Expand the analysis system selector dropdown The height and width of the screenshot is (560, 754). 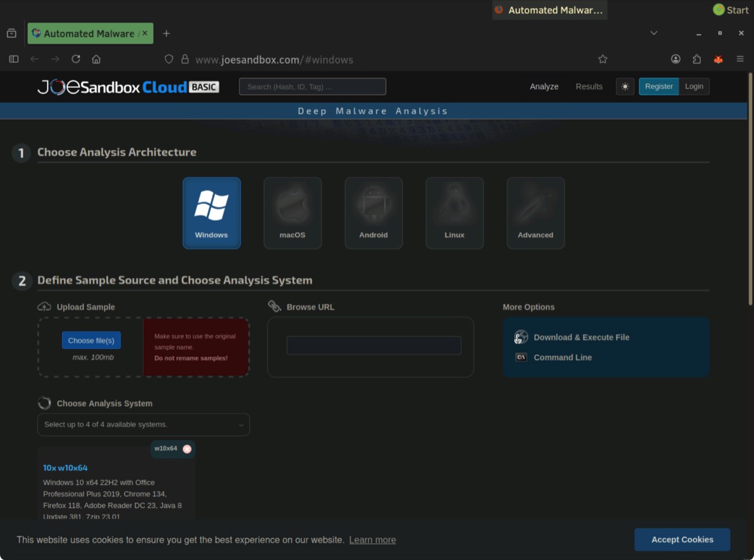(x=143, y=424)
